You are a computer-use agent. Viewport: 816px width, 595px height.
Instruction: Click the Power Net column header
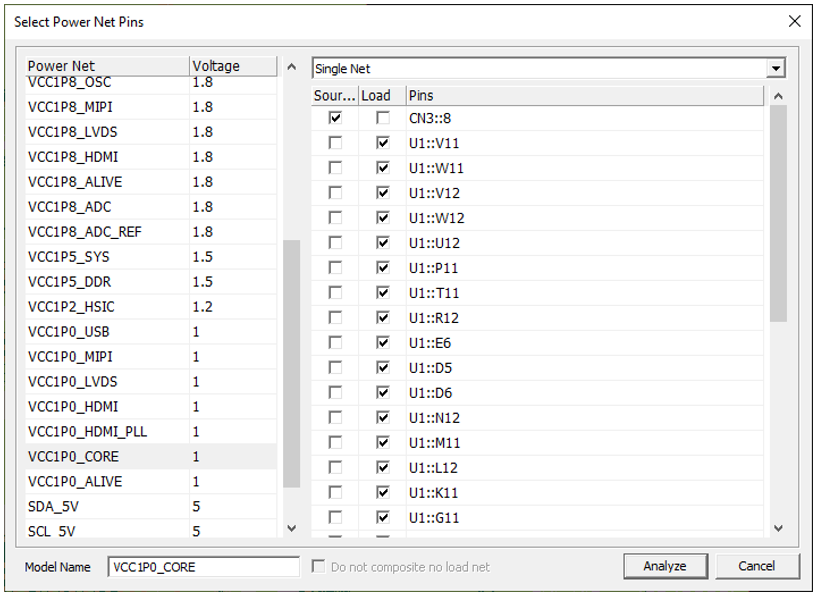pyautogui.click(x=106, y=66)
